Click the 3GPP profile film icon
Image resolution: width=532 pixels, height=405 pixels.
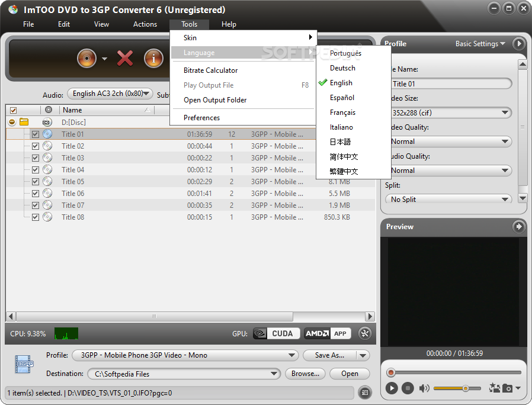click(x=24, y=364)
